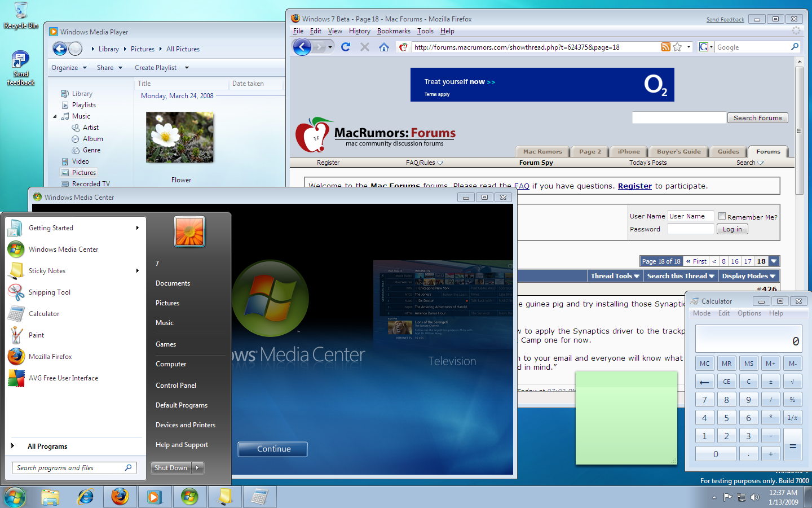This screenshot has height=508, width=812.
Task: Open Action Center flag tray icon
Action: click(727, 497)
